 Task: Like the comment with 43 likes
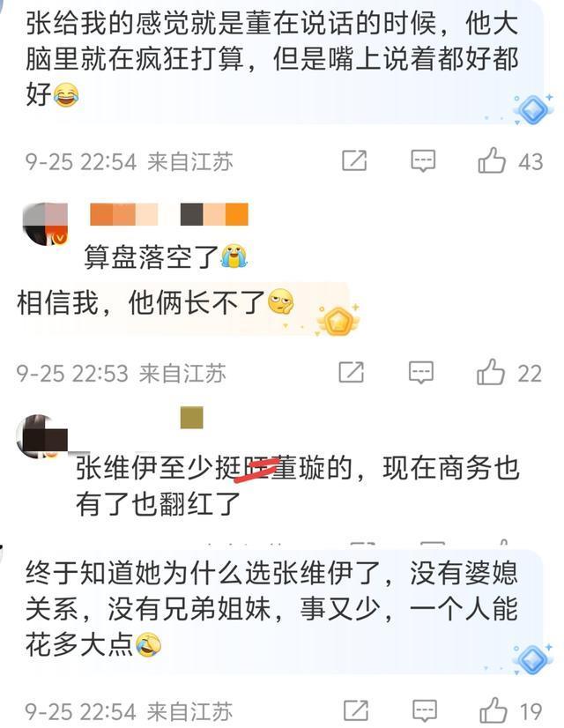pos(491,160)
